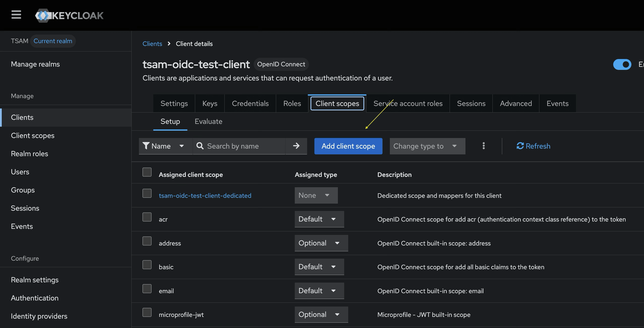Check the select-all header checkbox
The image size is (644, 328).
click(147, 172)
